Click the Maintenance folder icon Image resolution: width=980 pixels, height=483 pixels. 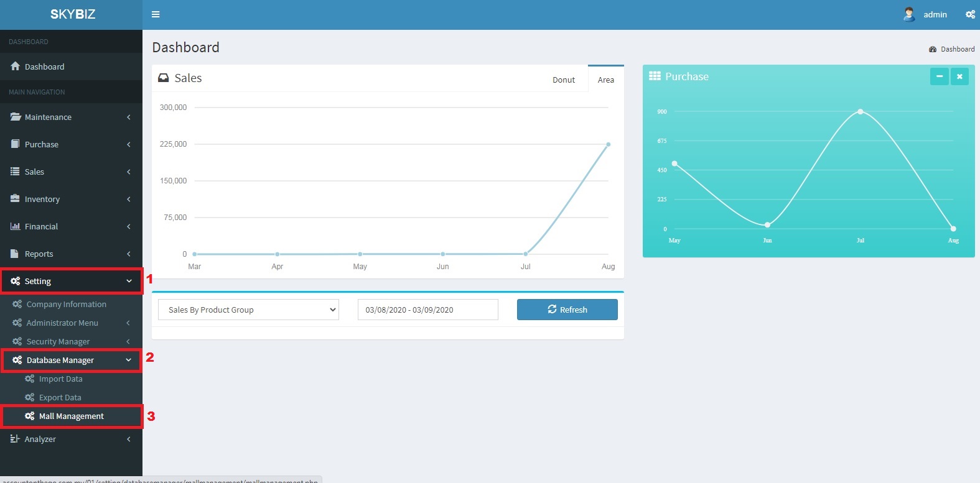point(16,117)
